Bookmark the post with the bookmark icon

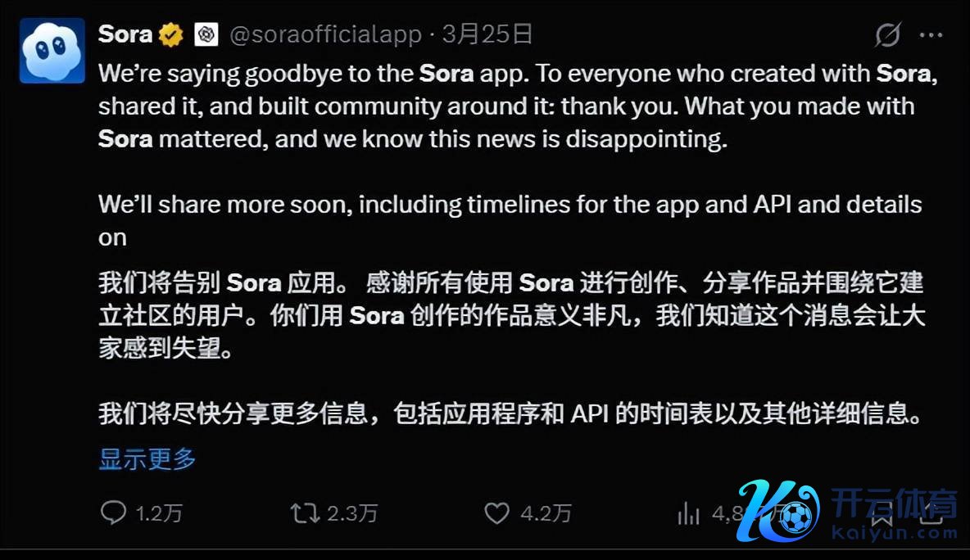click(x=882, y=513)
